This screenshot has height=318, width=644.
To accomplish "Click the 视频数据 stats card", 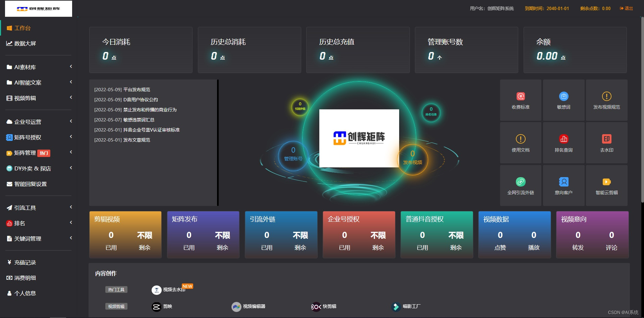I will [x=515, y=234].
